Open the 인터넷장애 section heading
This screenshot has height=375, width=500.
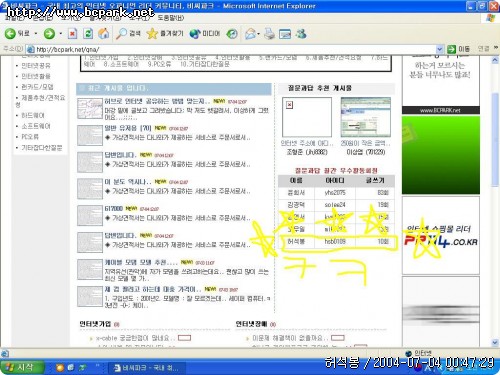pyautogui.click(x=251, y=324)
